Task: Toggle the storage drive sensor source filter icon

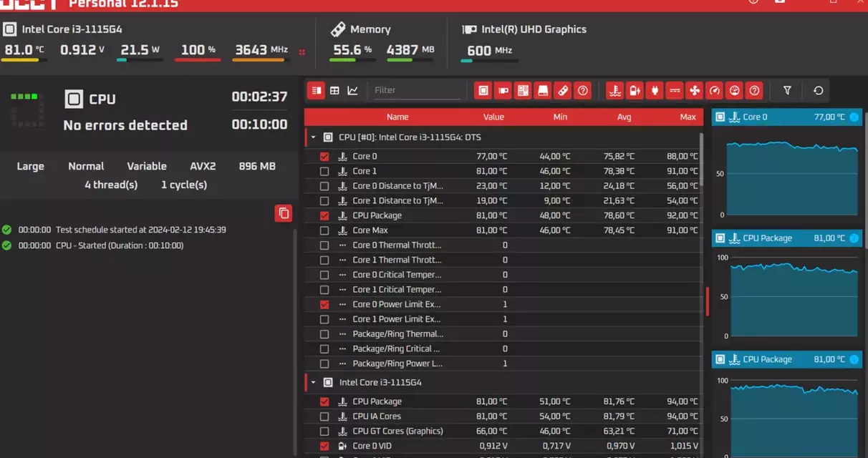Action: tap(543, 90)
